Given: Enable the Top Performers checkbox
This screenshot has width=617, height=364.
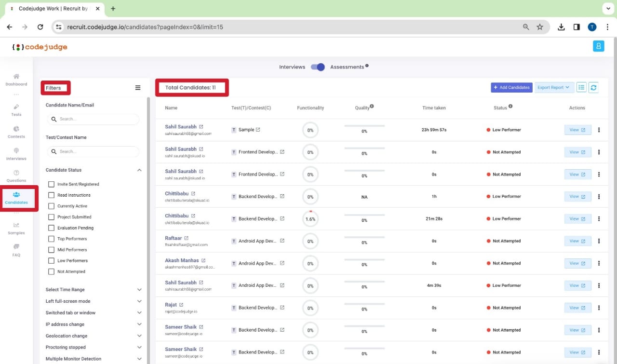Looking at the screenshot, I should point(51,239).
